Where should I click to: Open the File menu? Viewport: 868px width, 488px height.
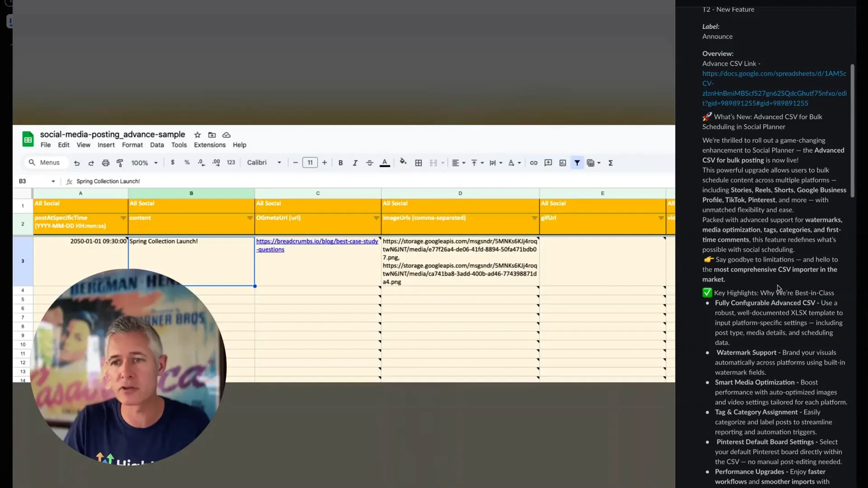click(x=46, y=145)
